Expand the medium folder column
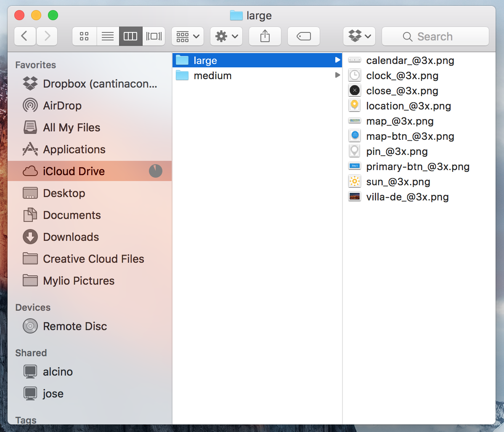Screen dimensions: 504x432 point(337,75)
